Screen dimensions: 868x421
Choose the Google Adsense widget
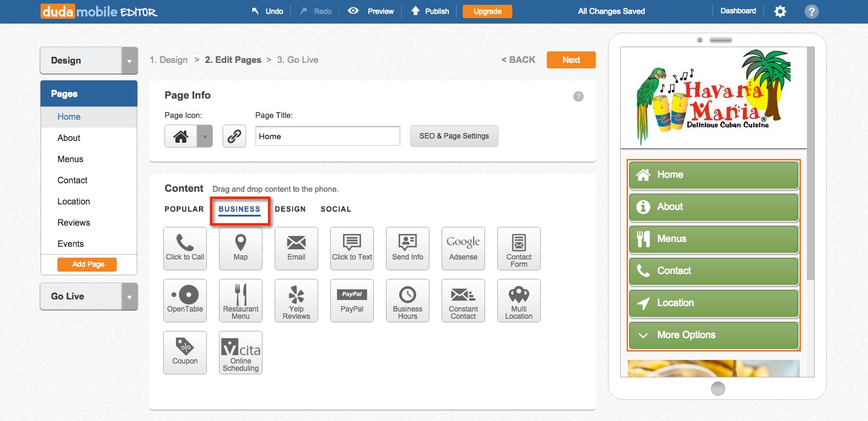coord(463,249)
